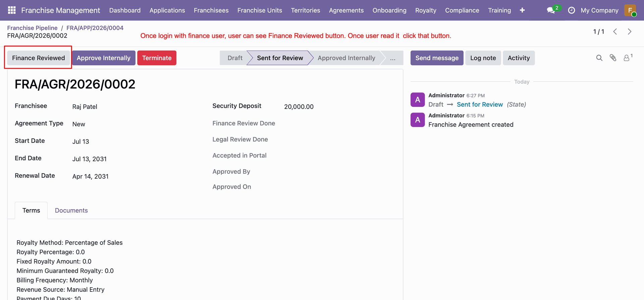Open the user avatar menu

(630, 10)
